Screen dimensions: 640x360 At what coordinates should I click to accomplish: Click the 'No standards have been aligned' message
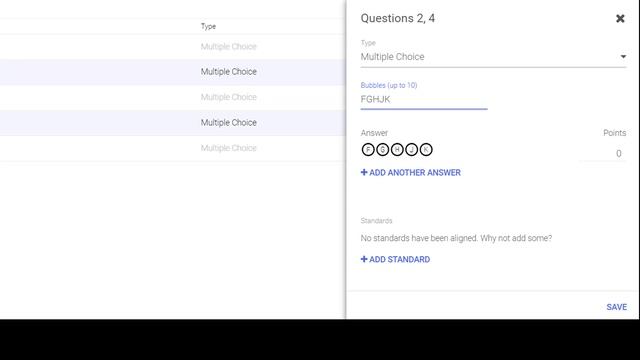[456, 238]
